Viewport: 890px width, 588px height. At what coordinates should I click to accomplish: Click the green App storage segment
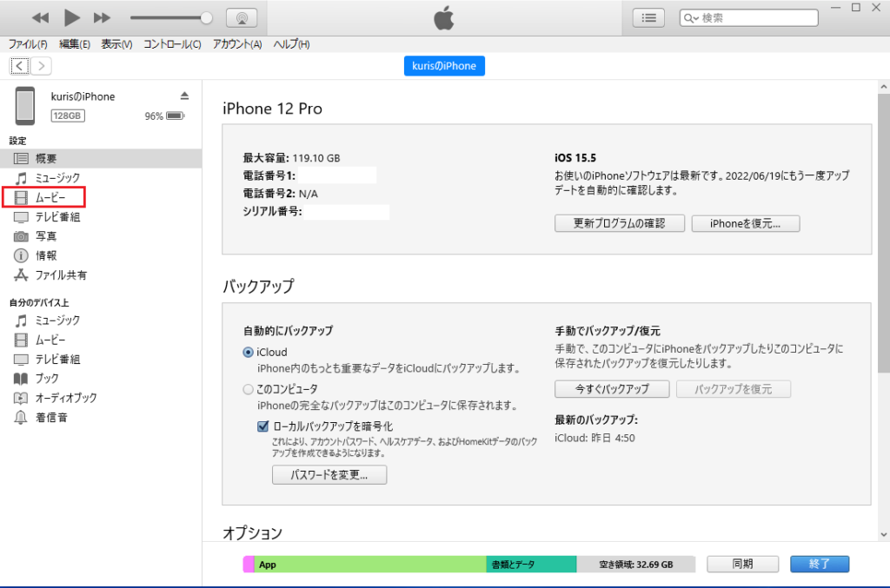pyautogui.click(x=369, y=565)
